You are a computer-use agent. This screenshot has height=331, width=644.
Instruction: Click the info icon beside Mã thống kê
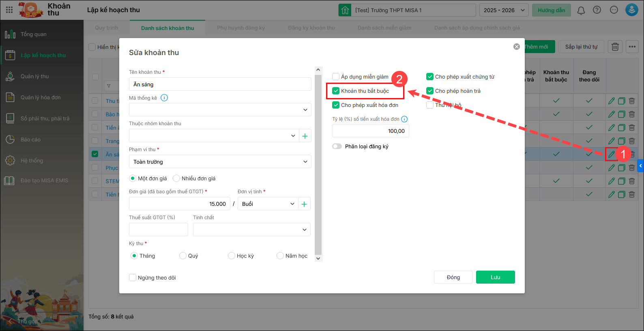tap(164, 98)
